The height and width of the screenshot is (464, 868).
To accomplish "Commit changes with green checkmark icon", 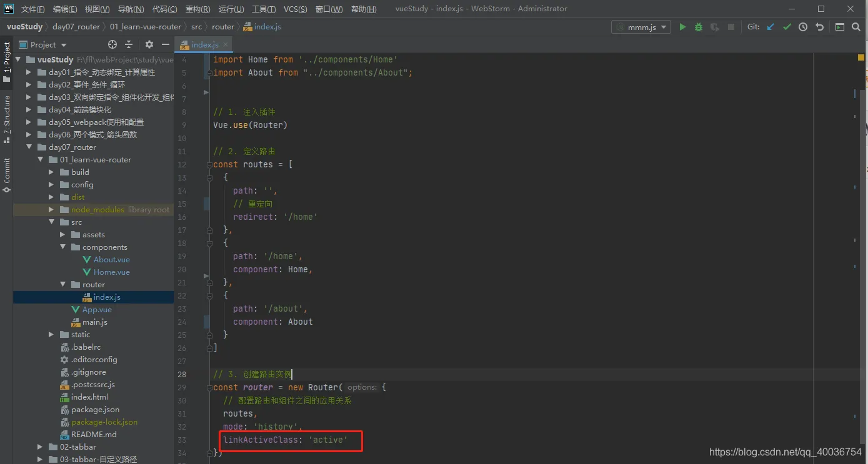I will (787, 27).
